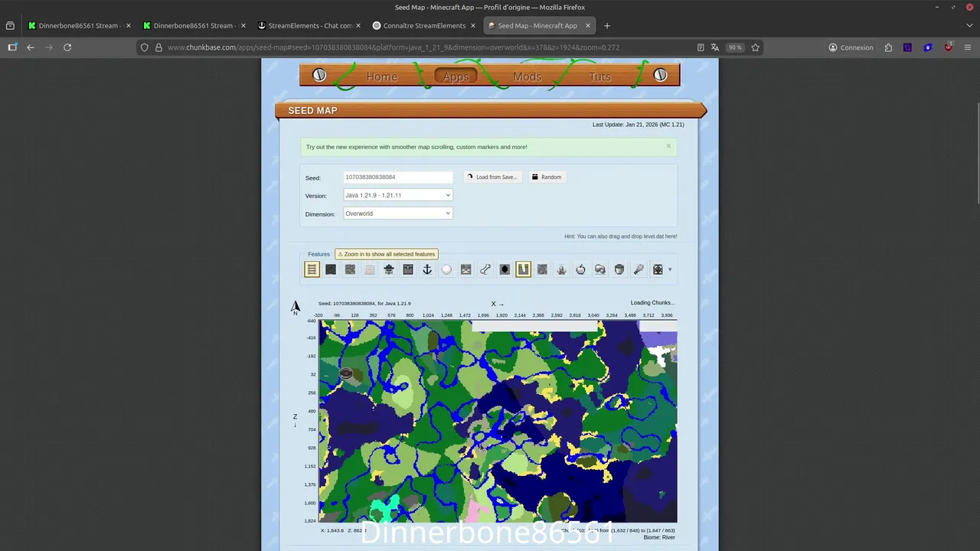Expand the features list dropdown arrow
Image resolution: width=980 pixels, height=551 pixels.
pyautogui.click(x=670, y=269)
